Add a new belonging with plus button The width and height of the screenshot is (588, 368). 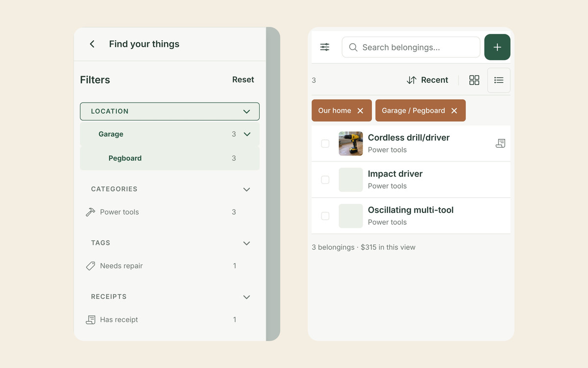click(x=497, y=47)
